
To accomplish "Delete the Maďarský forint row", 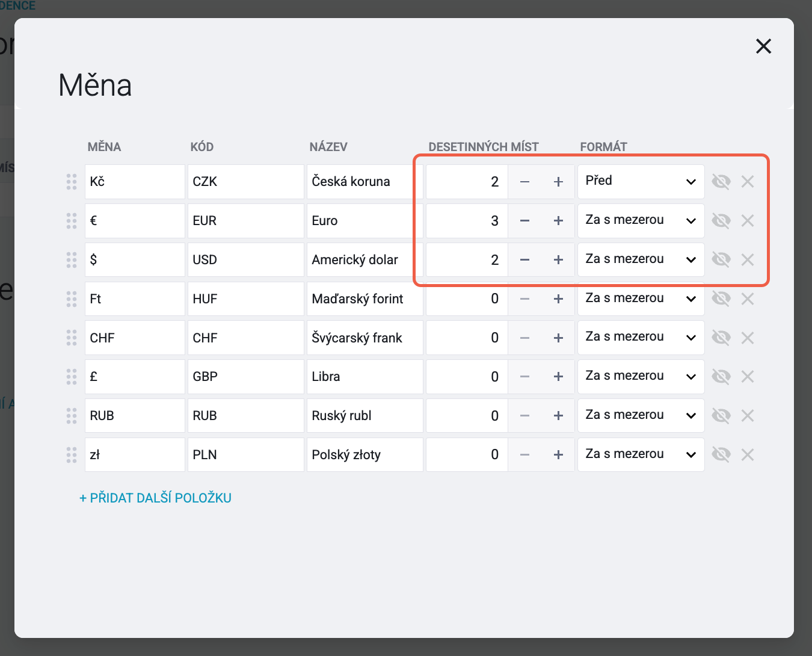I will pos(748,299).
